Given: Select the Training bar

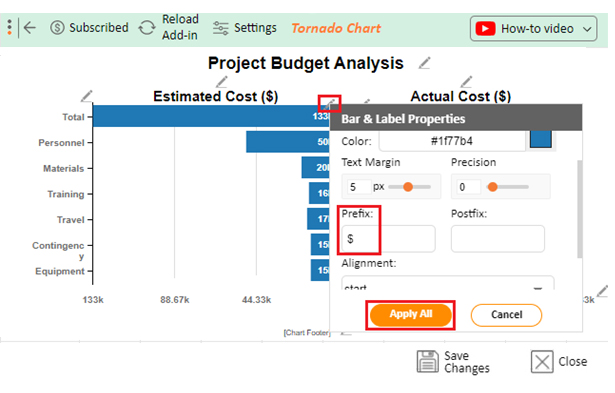Looking at the screenshot, I should [319, 193].
